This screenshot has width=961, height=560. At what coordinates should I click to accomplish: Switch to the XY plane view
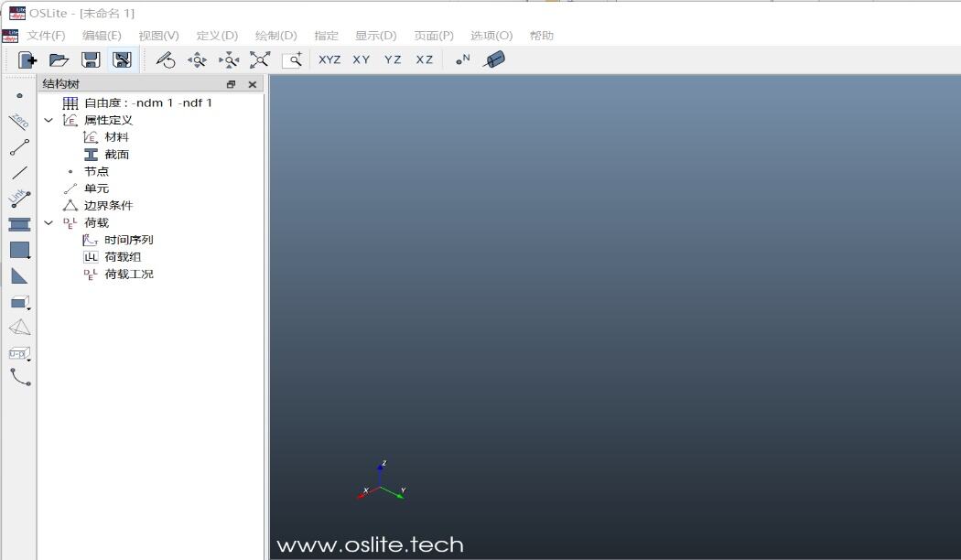[362, 59]
